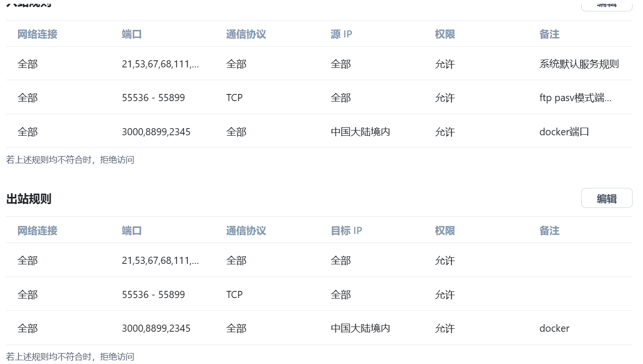This screenshot has height=364, width=643.
Task: Select the 出站规则 section heading
Action: pos(28,199)
